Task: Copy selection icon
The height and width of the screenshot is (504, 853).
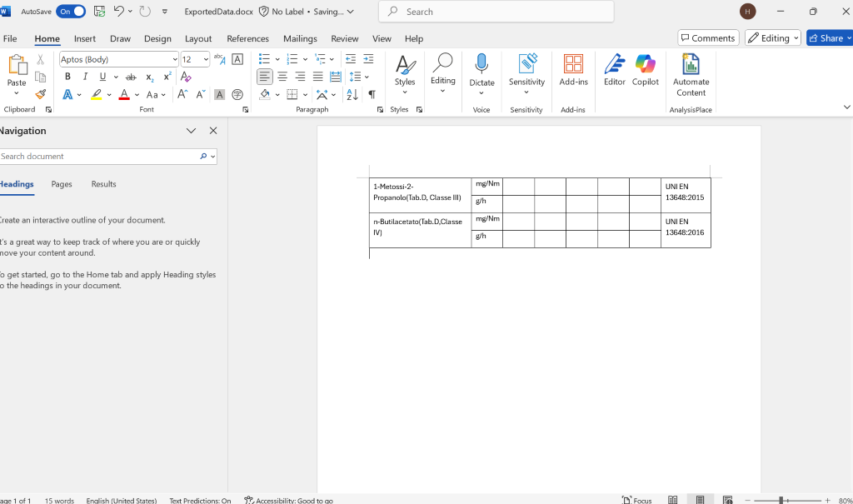Action: [40, 77]
